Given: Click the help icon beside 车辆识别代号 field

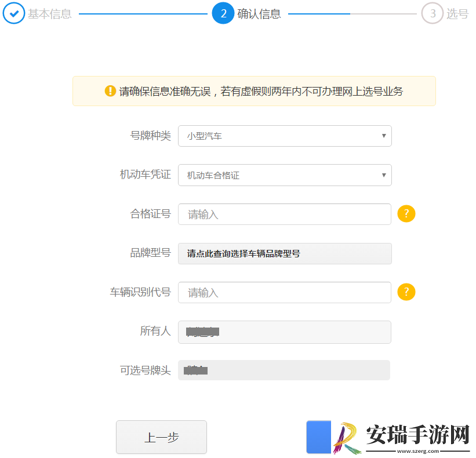Looking at the screenshot, I should (406, 292).
